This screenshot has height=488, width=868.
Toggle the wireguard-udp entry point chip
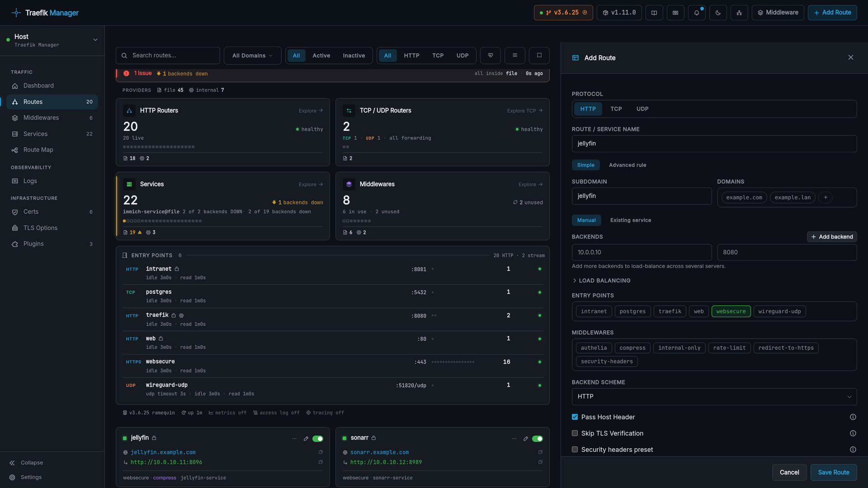pyautogui.click(x=779, y=311)
